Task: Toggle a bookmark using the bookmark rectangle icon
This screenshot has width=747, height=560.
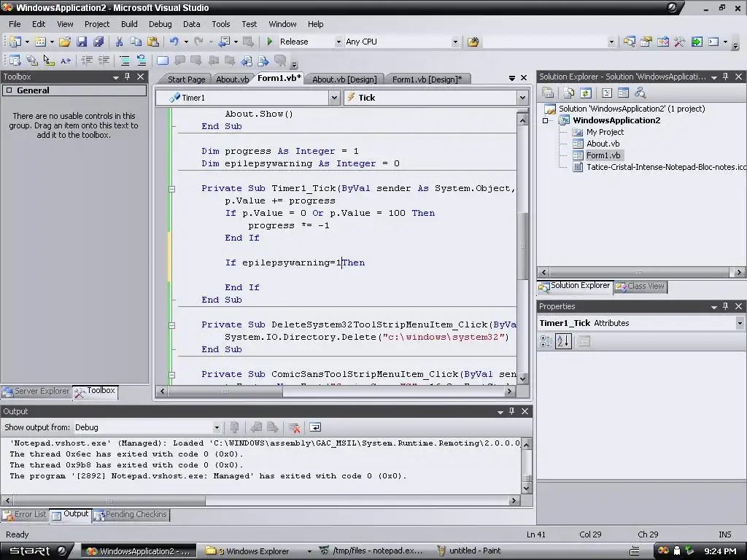Action: [163, 61]
